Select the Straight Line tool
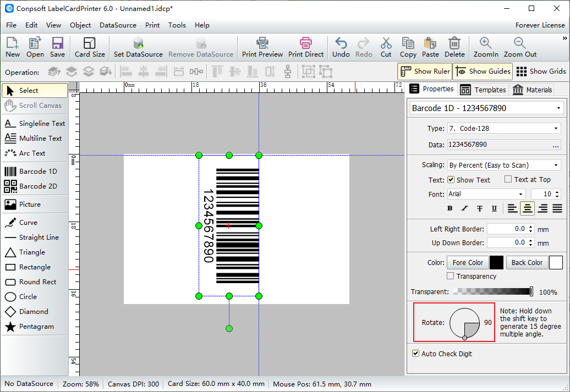Image resolution: width=570 pixels, height=392 pixels. pyautogui.click(x=35, y=238)
